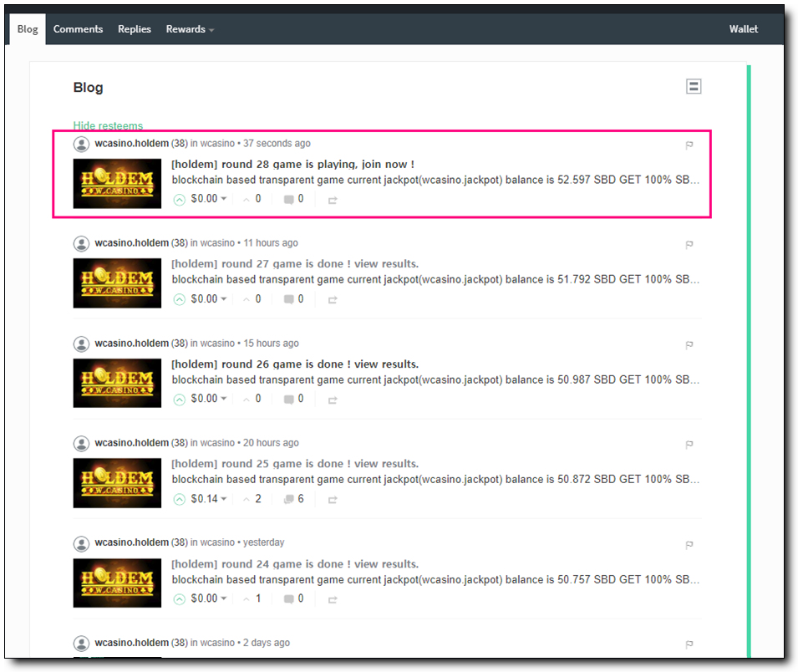Resteem the round 26 post

(333, 400)
